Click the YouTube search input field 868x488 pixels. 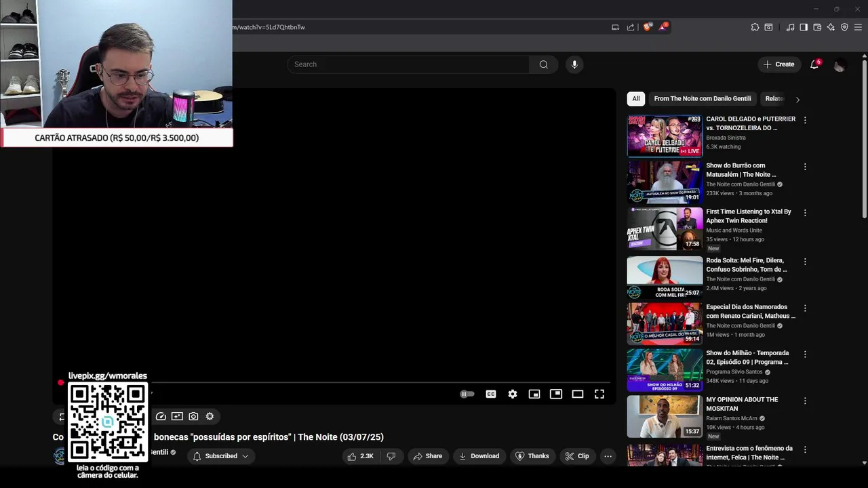[x=408, y=64]
